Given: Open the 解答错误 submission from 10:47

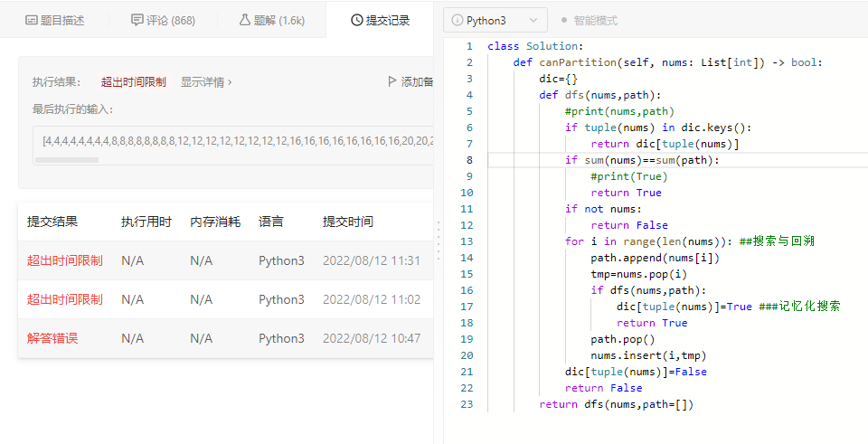Looking at the screenshot, I should [52, 338].
